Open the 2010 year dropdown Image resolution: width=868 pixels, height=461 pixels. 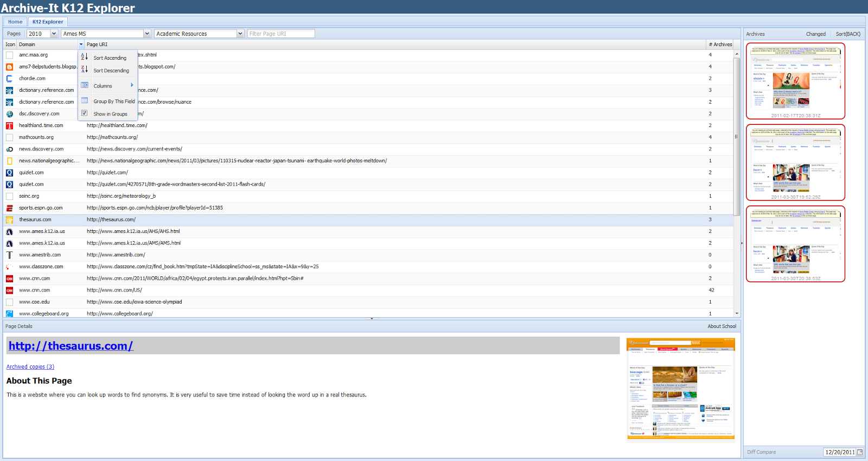[x=54, y=34]
